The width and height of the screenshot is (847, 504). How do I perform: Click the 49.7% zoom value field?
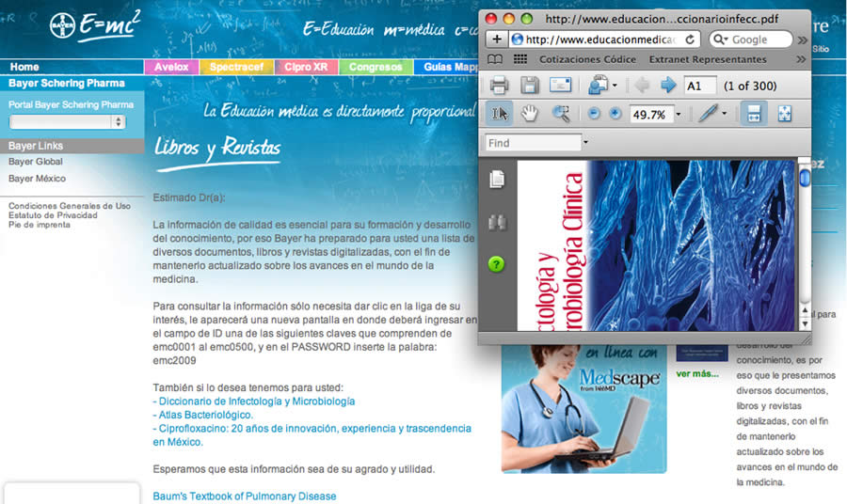pos(651,115)
